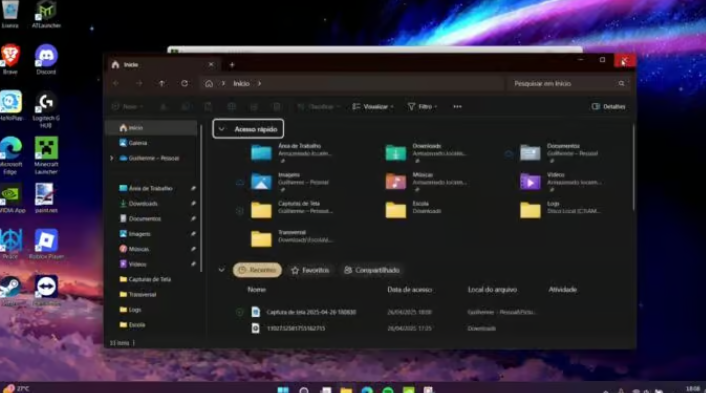The image size is (706, 393).
Task: Open the Imagens folder in quick access
Action: pos(291,181)
